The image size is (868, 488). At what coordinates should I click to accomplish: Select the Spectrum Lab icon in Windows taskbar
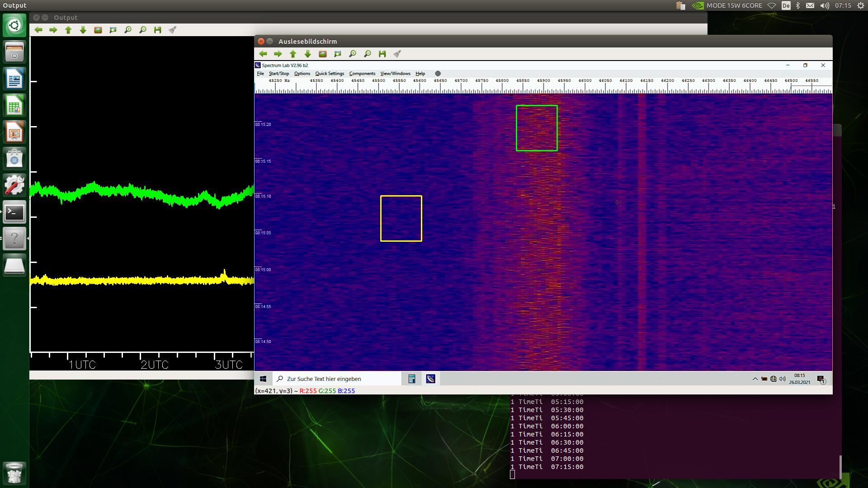coord(430,379)
